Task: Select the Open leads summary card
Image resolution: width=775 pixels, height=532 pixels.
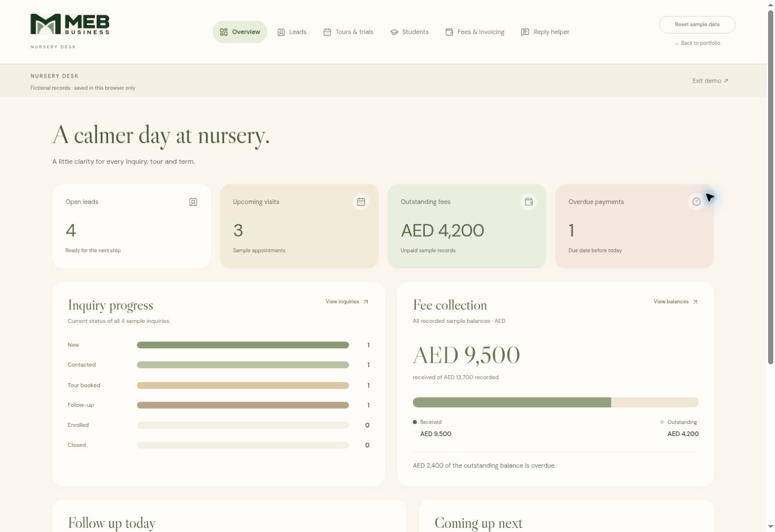Action: (x=132, y=226)
